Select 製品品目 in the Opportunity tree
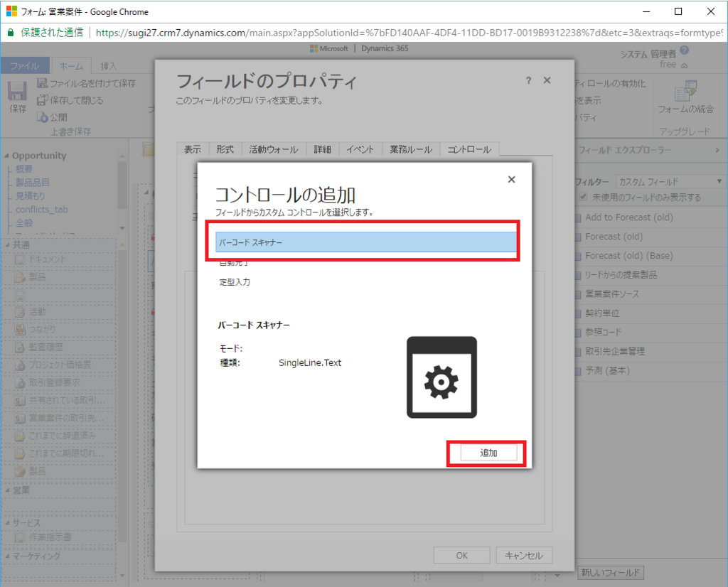The height and width of the screenshot is (587, 728). (x=33, y=182)
